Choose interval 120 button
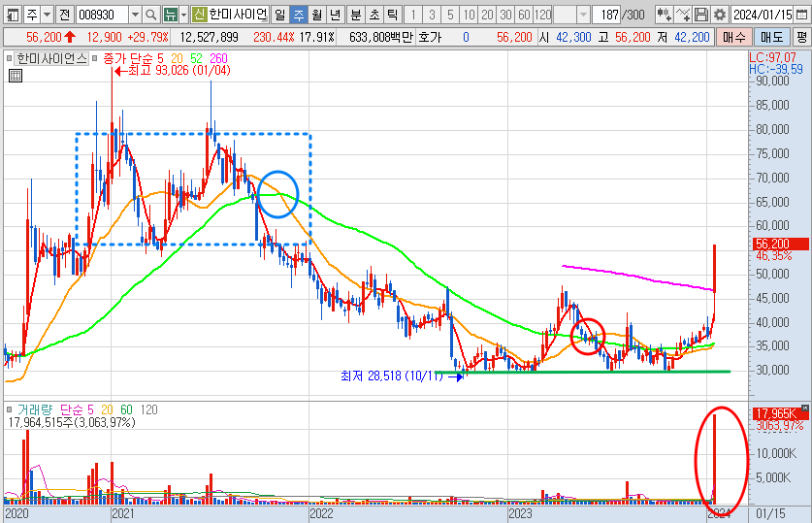 pyautogui.click(x=542, y=15)
